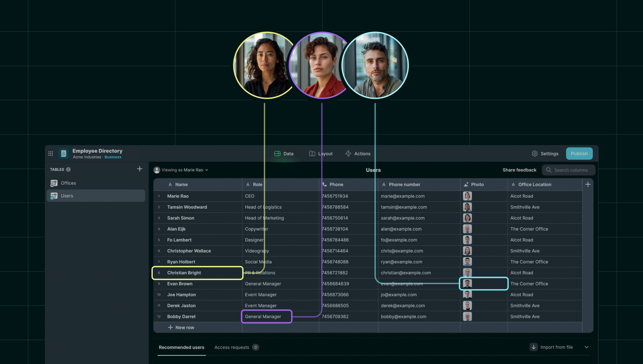
Task: Open Tamsin Woodward's photo thumbnail
Action: pyautogui.click(x=467, y=207)
